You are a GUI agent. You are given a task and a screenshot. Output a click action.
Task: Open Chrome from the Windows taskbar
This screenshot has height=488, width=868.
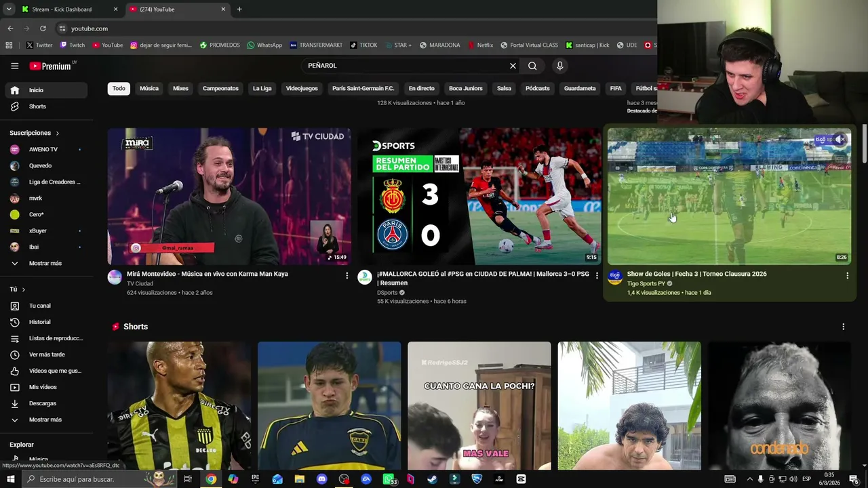pos(211,479)
